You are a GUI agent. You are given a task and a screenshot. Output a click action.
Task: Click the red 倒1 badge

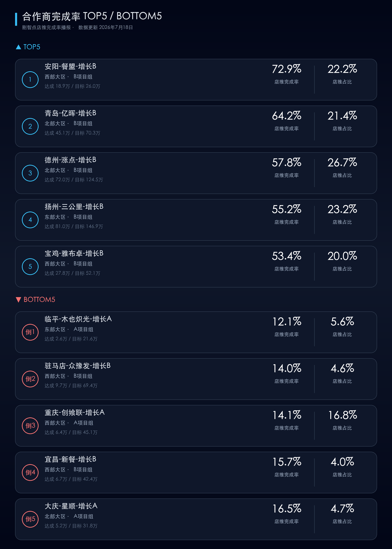point(30,332)
